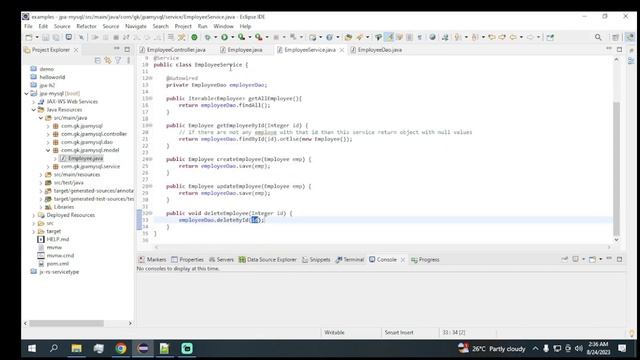Maximize the editor area
Image resolution: width=640 pixels, height=360 pixels.
[x=619, y=49]
